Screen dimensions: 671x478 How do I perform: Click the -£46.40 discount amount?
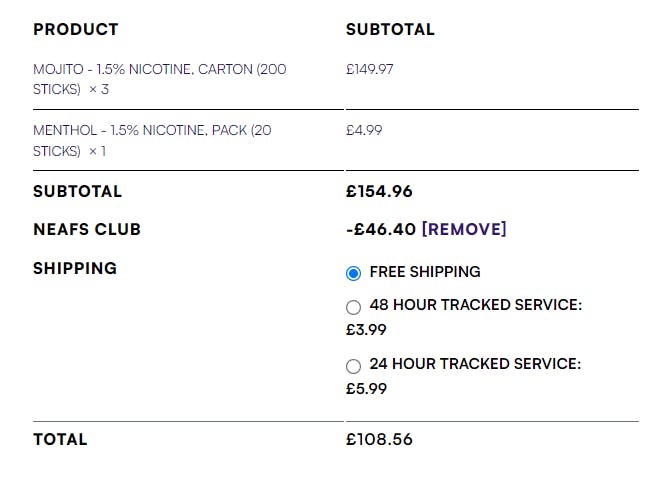point(381,229)
